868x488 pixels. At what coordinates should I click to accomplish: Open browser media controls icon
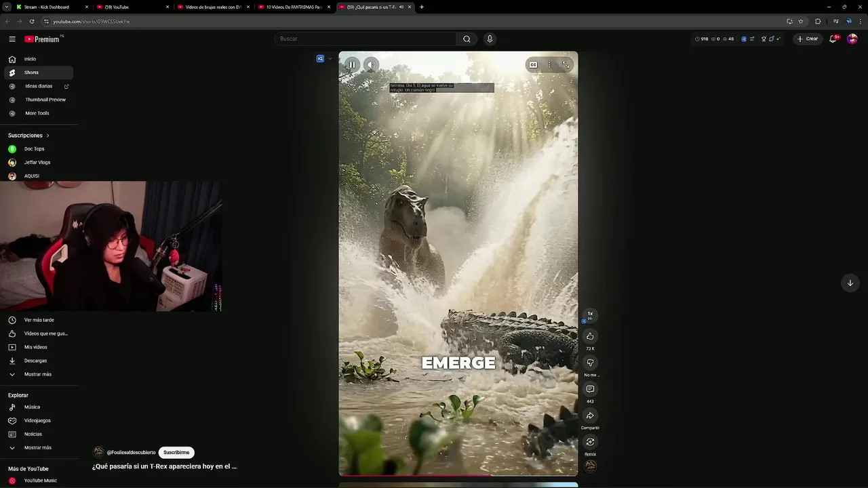click(835, 21)
